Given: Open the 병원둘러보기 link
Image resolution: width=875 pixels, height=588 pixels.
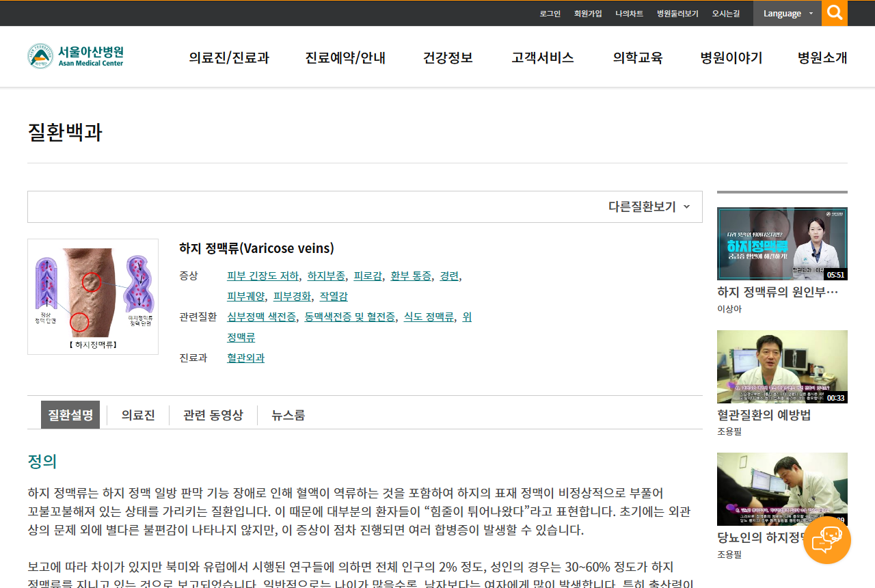Looking at the screenshot, I should click(x=677, y=14).
